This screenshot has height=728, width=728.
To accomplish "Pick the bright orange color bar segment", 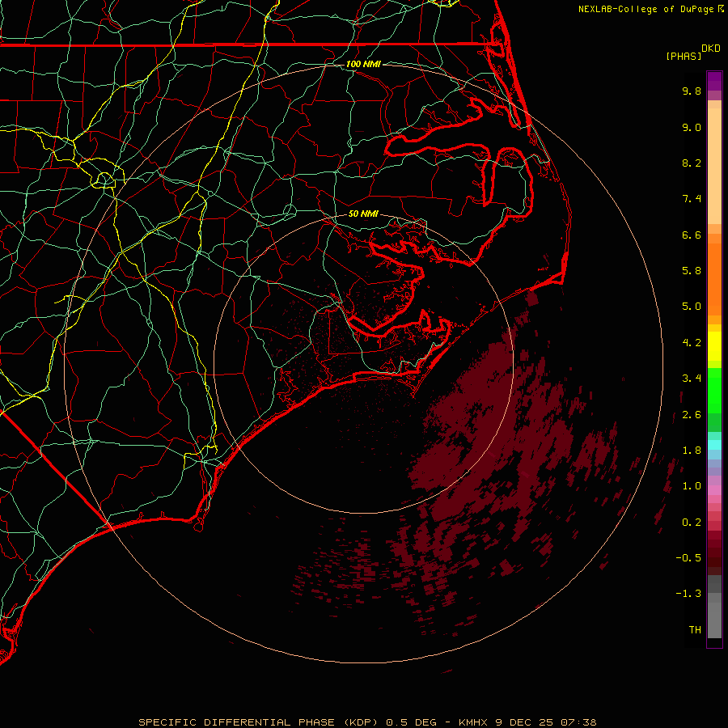I will click(714, 280).
